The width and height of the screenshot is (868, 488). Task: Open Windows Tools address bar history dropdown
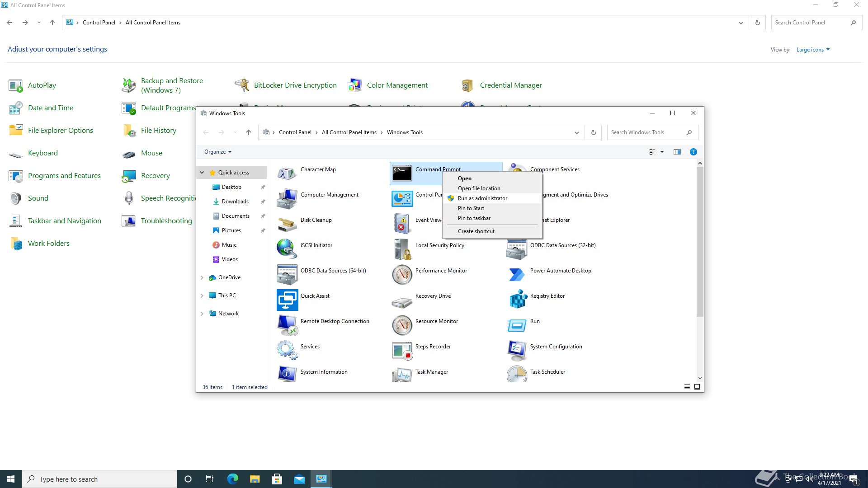pos(576,132)
